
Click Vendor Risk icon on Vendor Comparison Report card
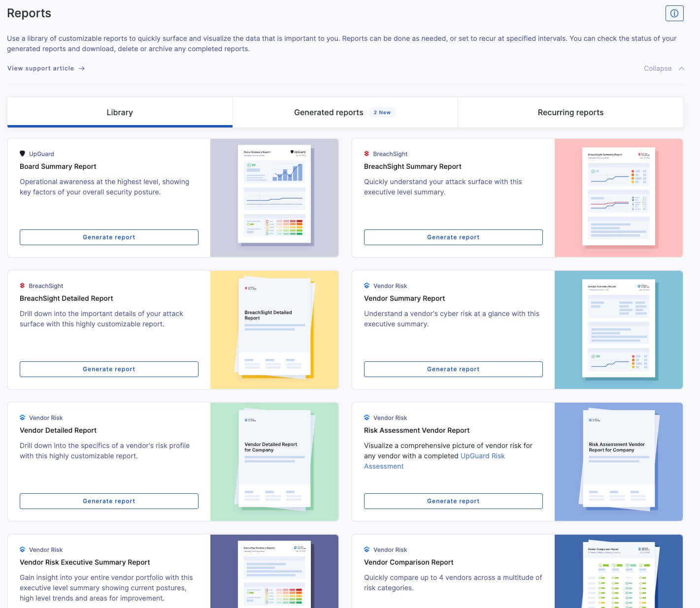point(367,549)
